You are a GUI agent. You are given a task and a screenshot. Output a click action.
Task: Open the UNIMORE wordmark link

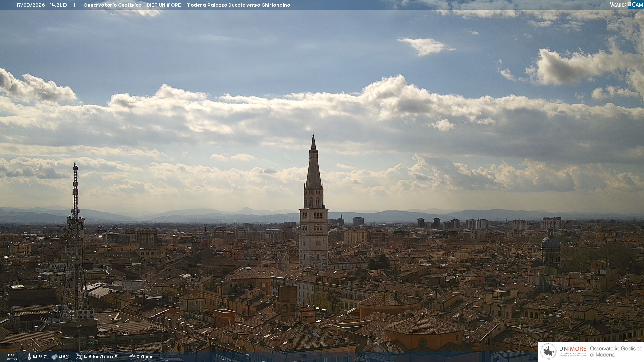point(573,349)
